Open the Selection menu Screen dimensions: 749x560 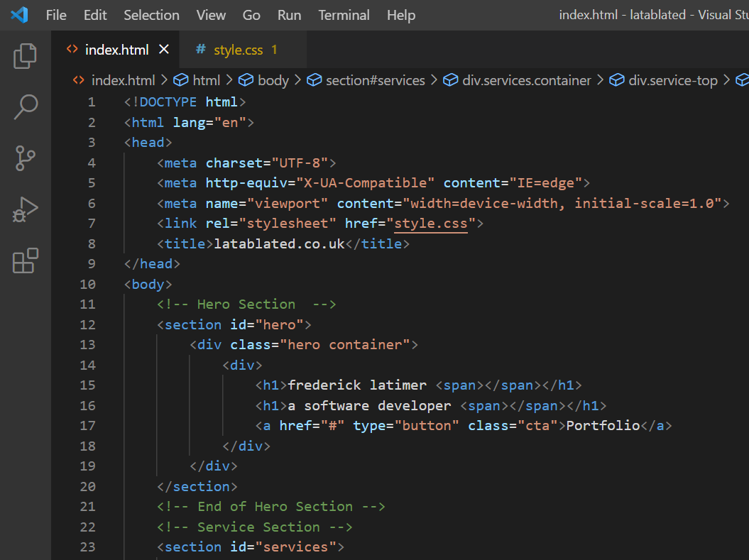tap(151, 15)
